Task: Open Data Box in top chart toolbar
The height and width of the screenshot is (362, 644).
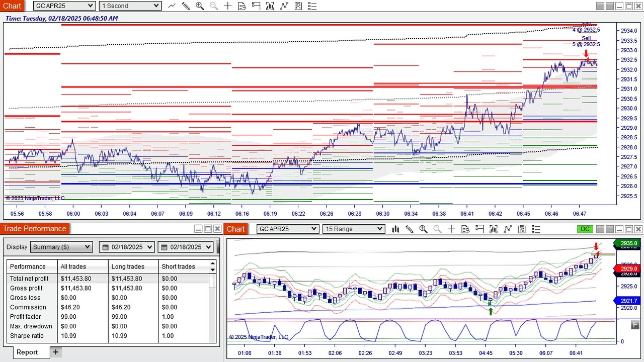Action: 242,6
